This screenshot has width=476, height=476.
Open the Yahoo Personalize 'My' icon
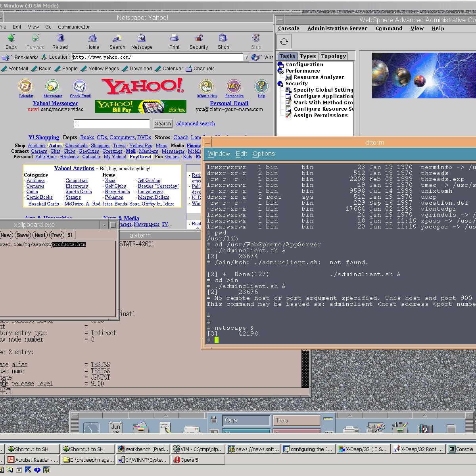[x=234, y=86]
